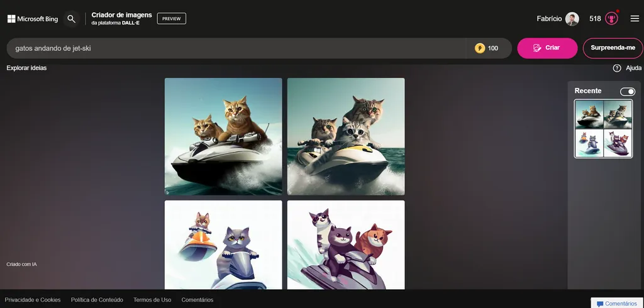This screenshot has height=308, width=644.
Task: Open the three tabby cats jet-ski image
Action: [346, 136]
